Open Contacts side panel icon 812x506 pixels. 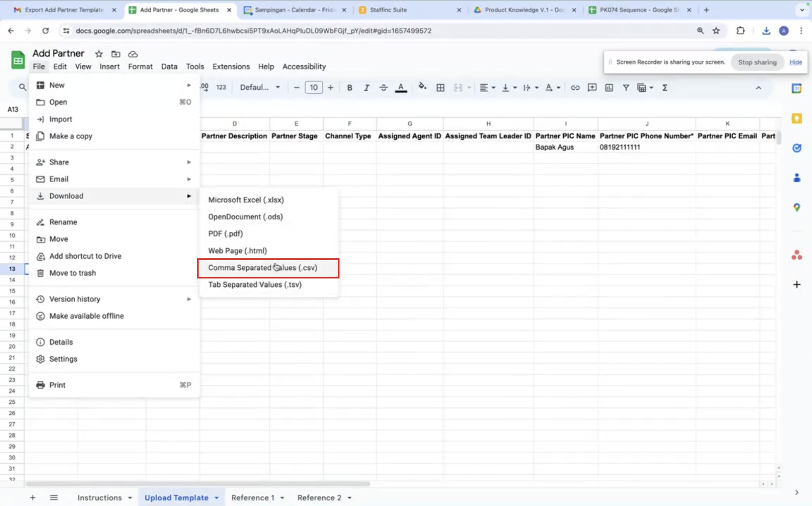click(x=797, y=178)
